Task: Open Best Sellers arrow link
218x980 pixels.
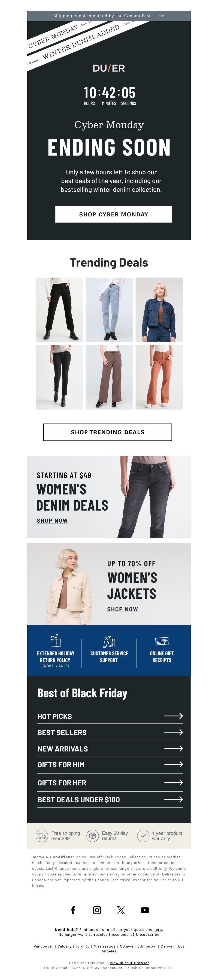Action: 173,732
